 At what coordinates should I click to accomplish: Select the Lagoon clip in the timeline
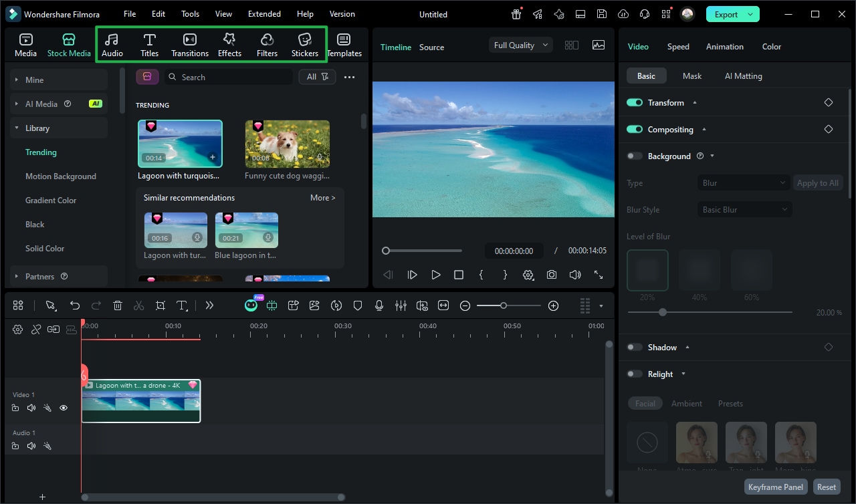(x=140, y=401)
